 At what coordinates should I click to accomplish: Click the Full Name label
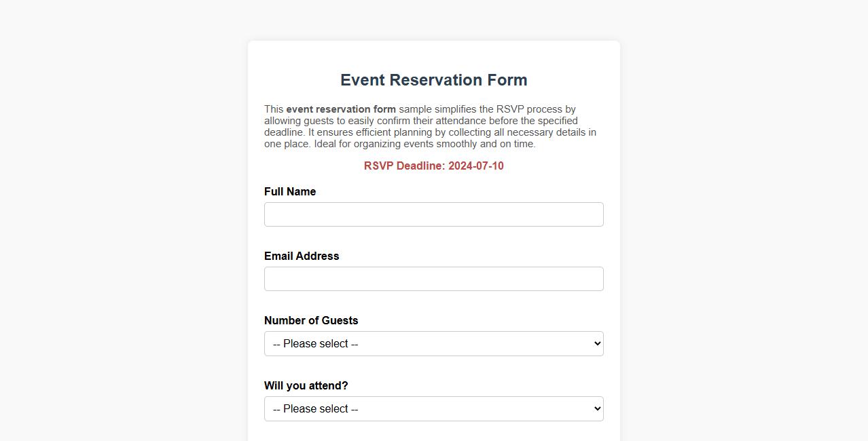pos(290,191)
